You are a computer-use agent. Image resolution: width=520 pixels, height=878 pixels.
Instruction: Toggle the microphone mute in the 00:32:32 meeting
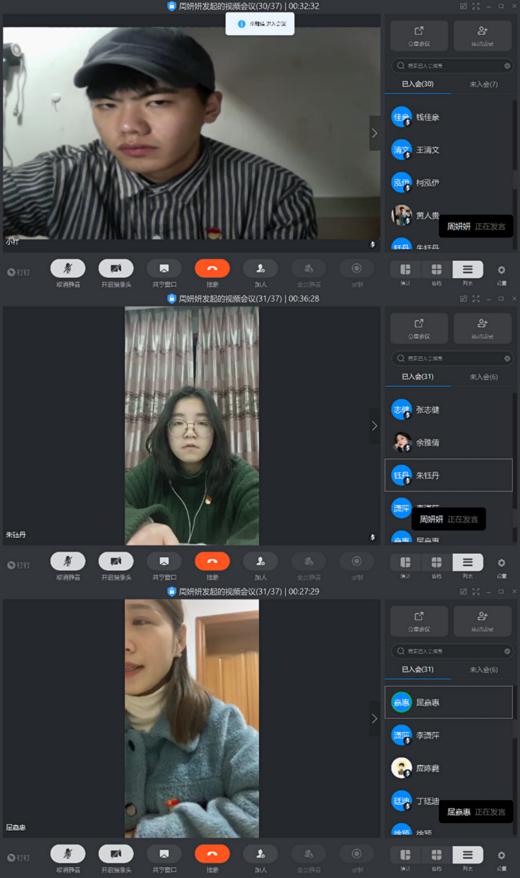pos(68,268)
